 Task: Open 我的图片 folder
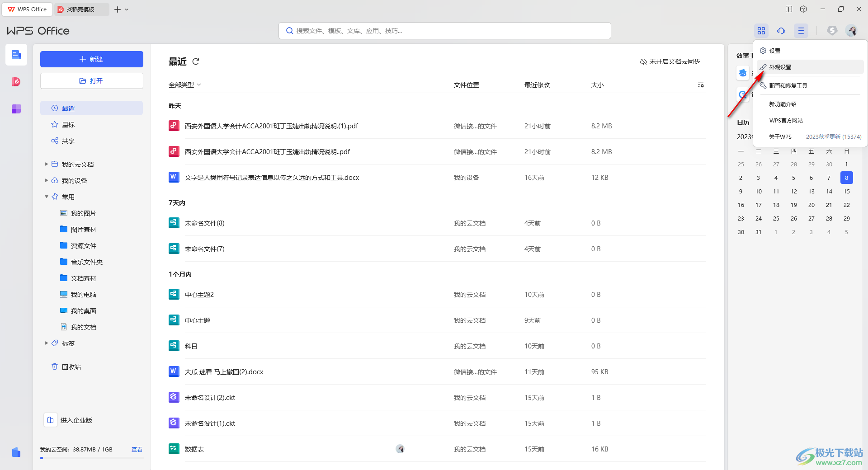pyautogui.click(x=78, y=213)
